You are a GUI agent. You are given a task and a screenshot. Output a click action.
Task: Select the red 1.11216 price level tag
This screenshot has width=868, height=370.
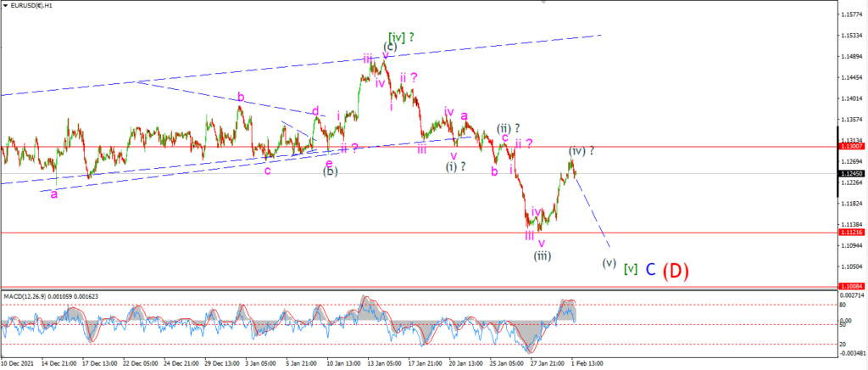[x=849, y=233]
